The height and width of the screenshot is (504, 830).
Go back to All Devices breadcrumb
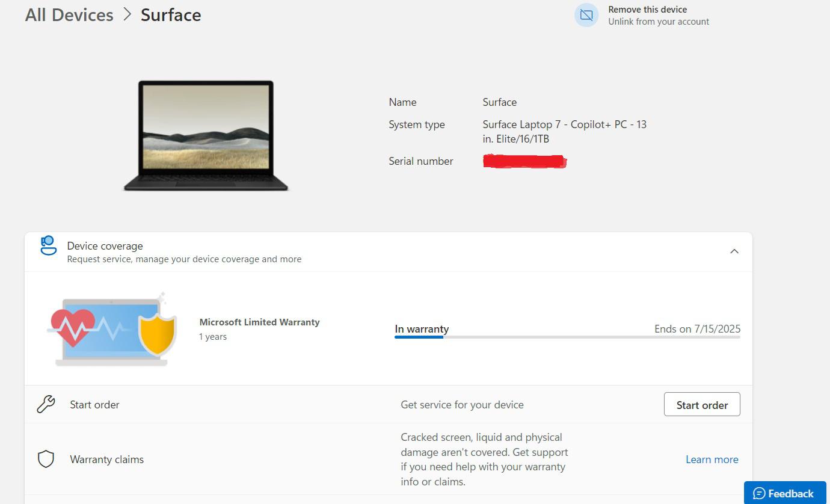(x=69, y=15)
